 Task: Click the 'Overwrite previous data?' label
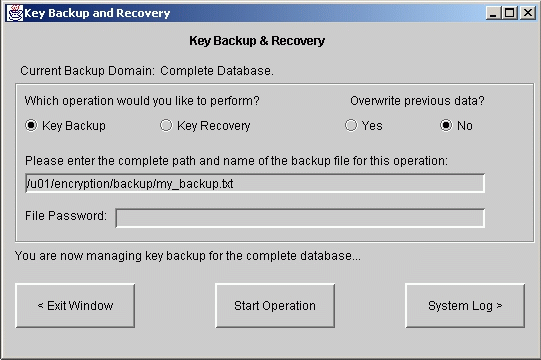click(417, 101)
